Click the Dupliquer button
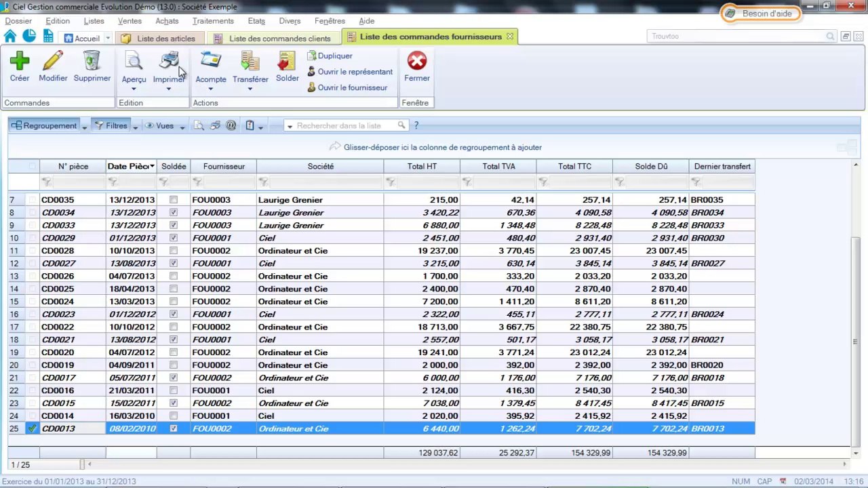 point(330,56)
